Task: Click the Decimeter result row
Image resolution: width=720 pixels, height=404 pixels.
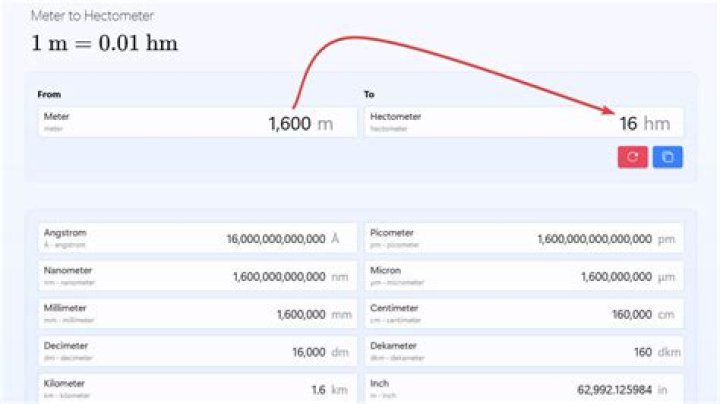Action: 197,351
